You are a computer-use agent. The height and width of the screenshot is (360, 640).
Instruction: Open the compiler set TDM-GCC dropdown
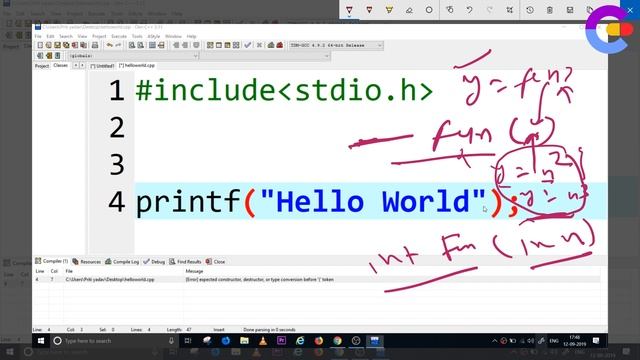(x=336, y=45)
